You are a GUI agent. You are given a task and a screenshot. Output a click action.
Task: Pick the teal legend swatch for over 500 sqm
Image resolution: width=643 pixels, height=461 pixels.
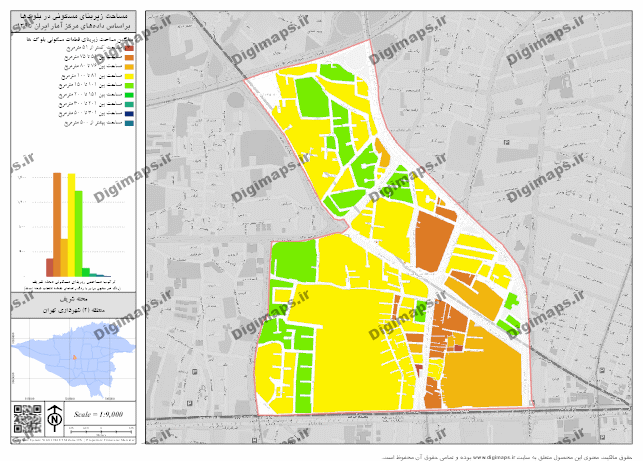[128, 124]
